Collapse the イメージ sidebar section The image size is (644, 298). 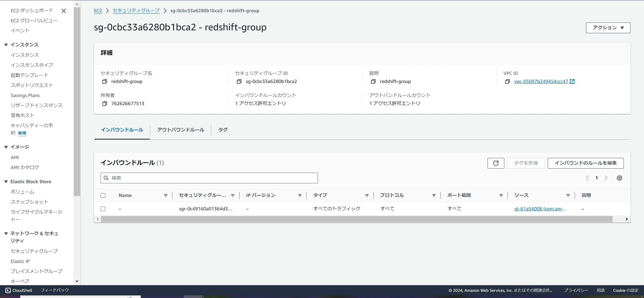click(6, 147)
